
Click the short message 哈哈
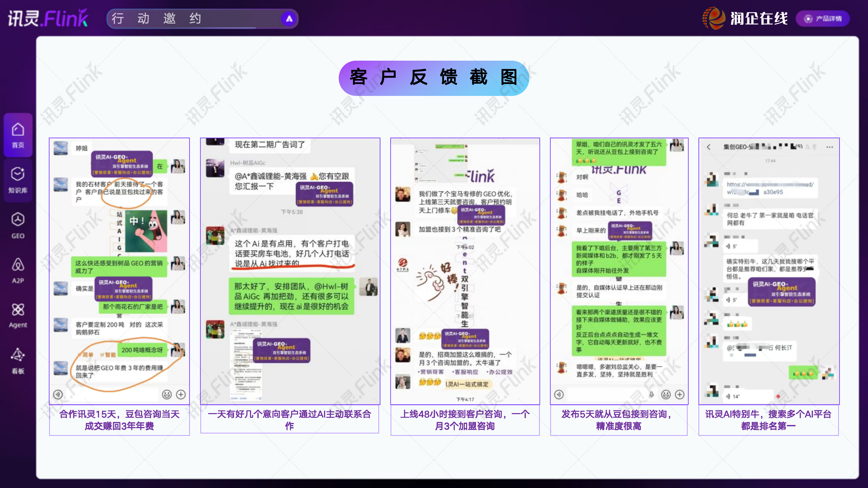(582, 195)
